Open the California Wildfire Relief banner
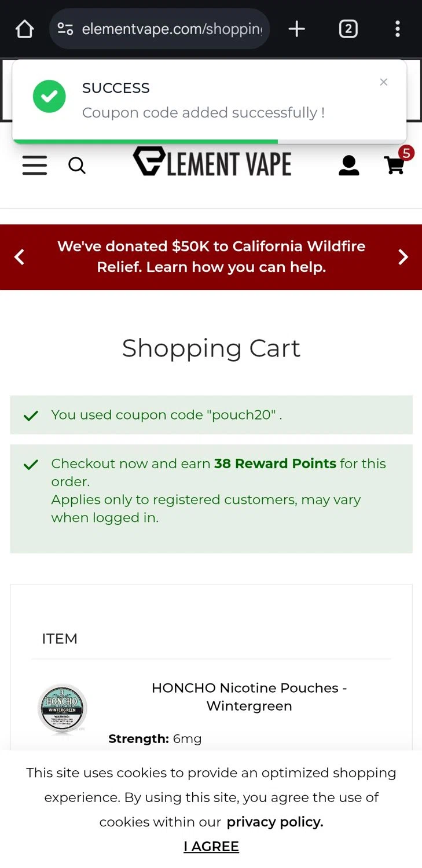This screenshot has width=422, height=868. [211, 257]
